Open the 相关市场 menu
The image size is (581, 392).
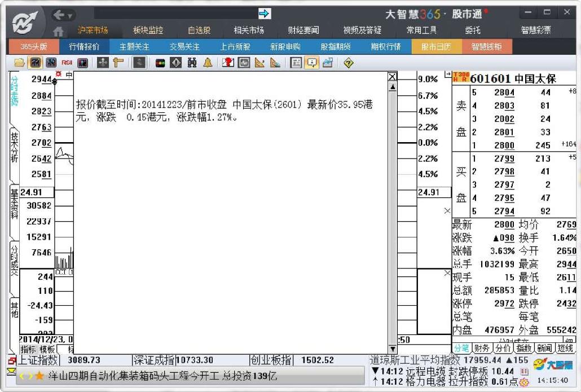point(249,30)
